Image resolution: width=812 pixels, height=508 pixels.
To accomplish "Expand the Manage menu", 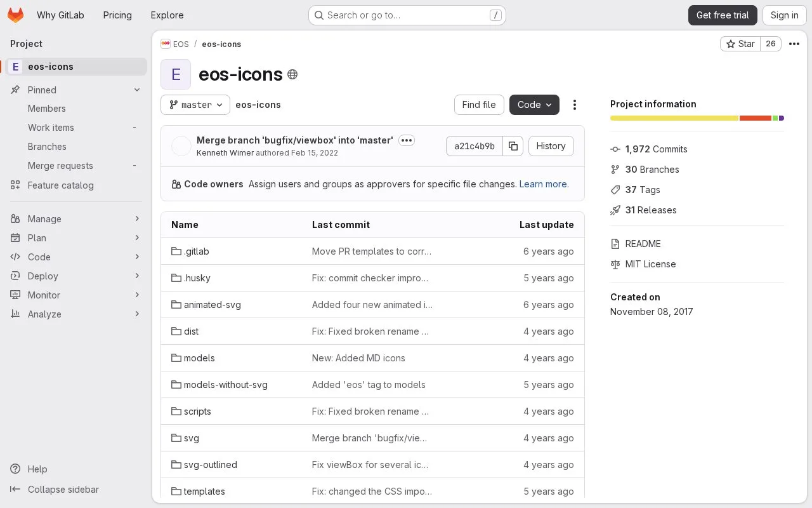I will tap(76, 219).
